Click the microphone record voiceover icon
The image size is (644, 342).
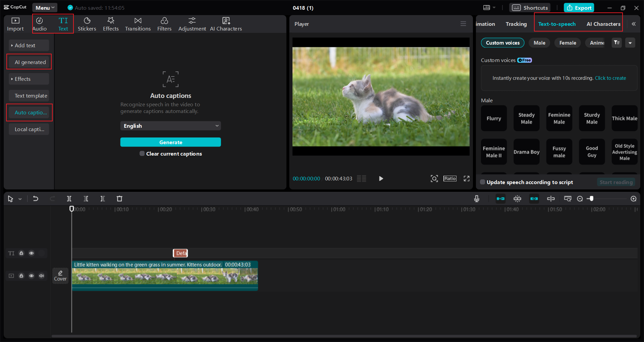477,198
